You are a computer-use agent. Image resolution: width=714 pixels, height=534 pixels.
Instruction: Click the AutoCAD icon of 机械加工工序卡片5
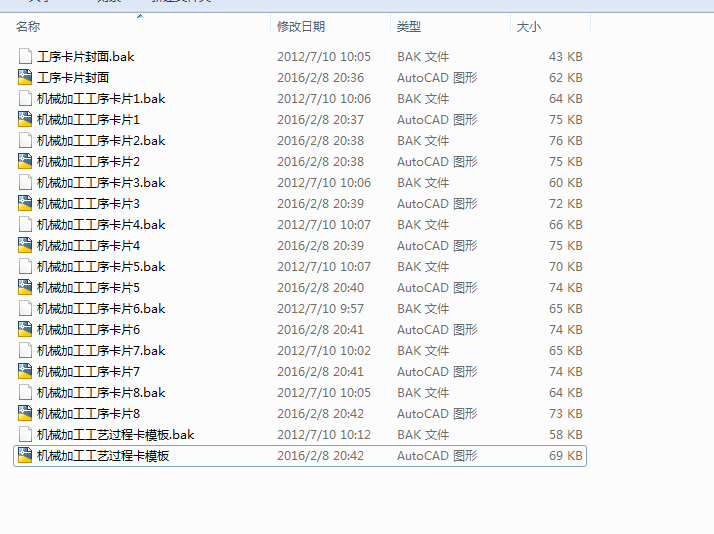point(25,287)
